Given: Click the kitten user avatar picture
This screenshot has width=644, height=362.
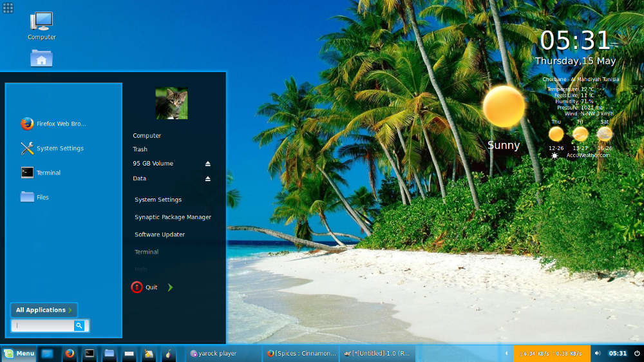Looking at the screenshot, I should click(171, 103).
